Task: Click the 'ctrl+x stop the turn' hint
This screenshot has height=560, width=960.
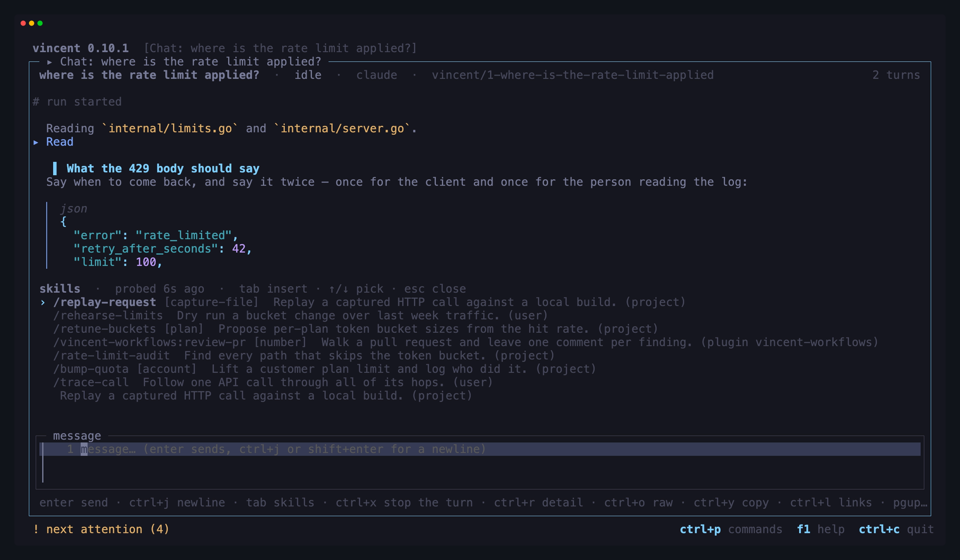Action: [404, 502]
